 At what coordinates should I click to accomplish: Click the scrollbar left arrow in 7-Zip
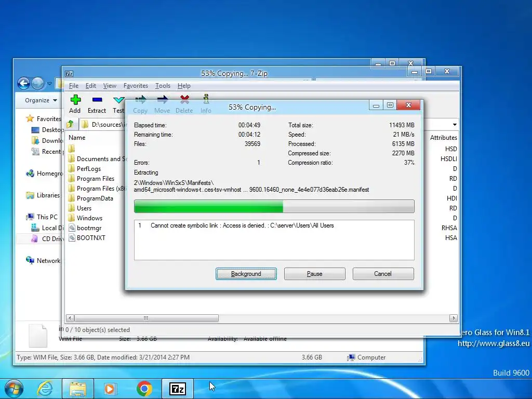(70, 318)
